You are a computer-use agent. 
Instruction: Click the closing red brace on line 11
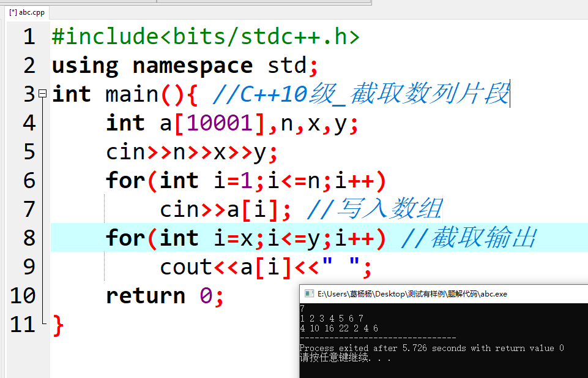pos(58,324)
